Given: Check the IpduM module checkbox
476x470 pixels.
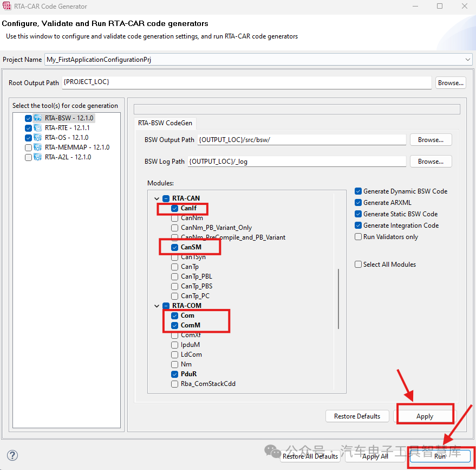Looking at the screenshot, I should coord(174,345).
